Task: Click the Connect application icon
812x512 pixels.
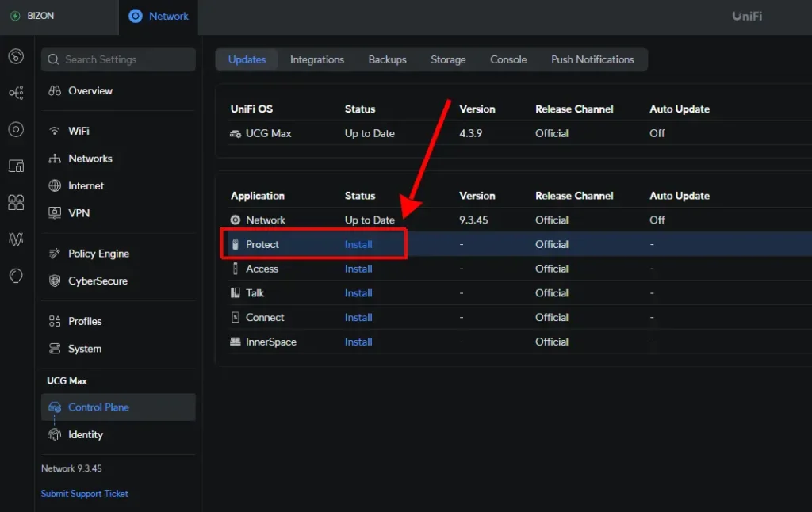Action: 235,317
